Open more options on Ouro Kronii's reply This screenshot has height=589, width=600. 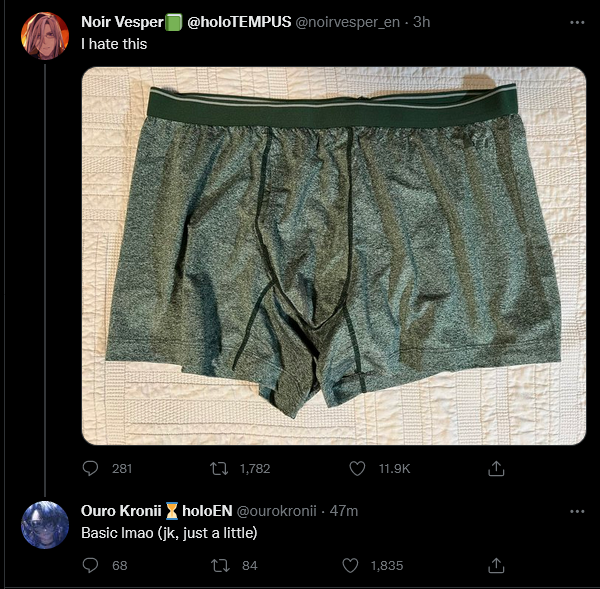[577, 511]
